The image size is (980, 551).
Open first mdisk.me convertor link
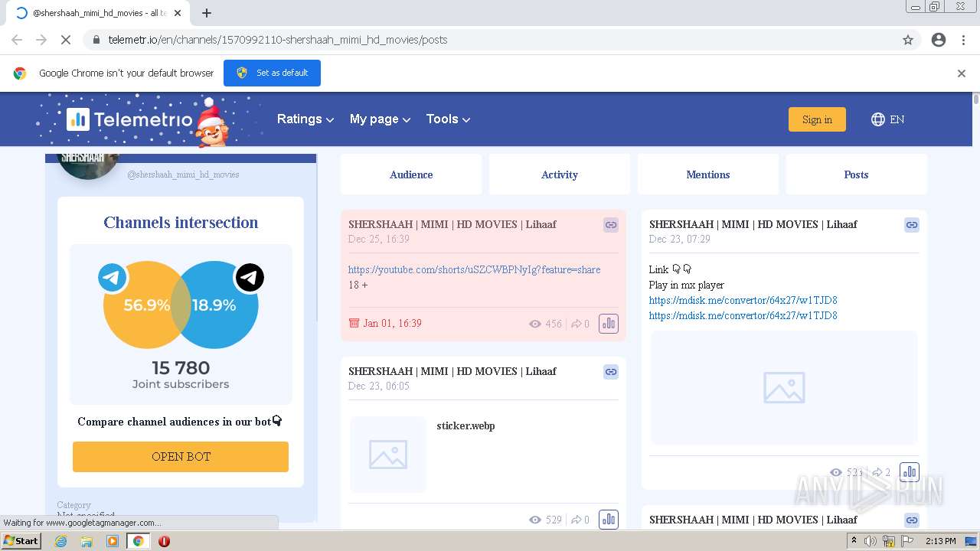743,300
